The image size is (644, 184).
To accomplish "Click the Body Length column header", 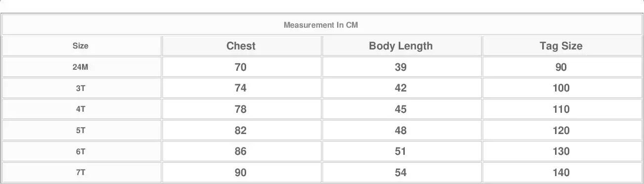I will pos(401,46).
